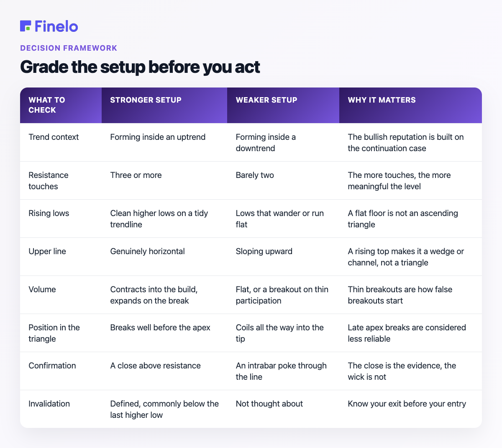Select the 'Barely two' cell

coord(255,175)
